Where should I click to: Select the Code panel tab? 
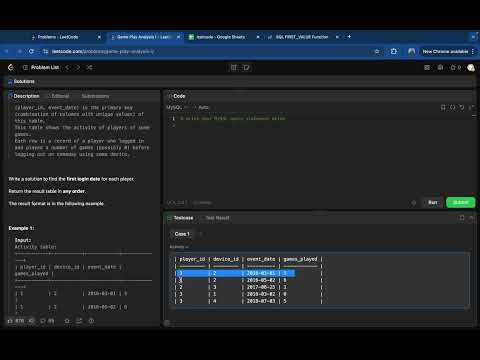pyautogui.click(x=177, y=96)
